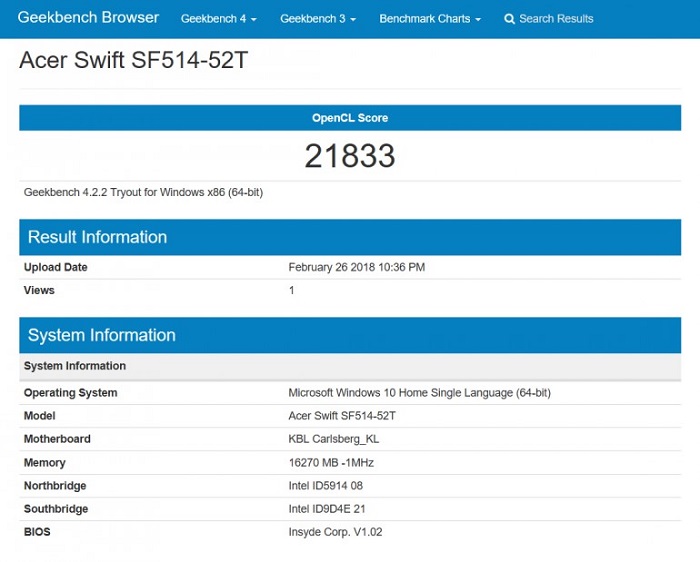Click the Geekbench 4.2.2 Tryout version text

click(x=143, y=192)
